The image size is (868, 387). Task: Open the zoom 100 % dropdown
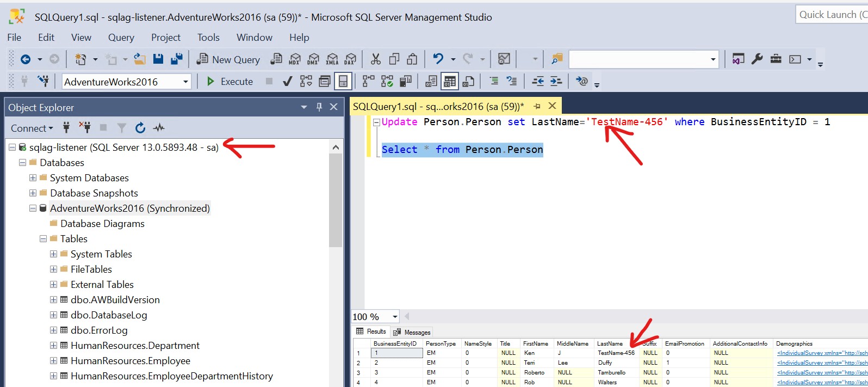[x=395, y=317]
